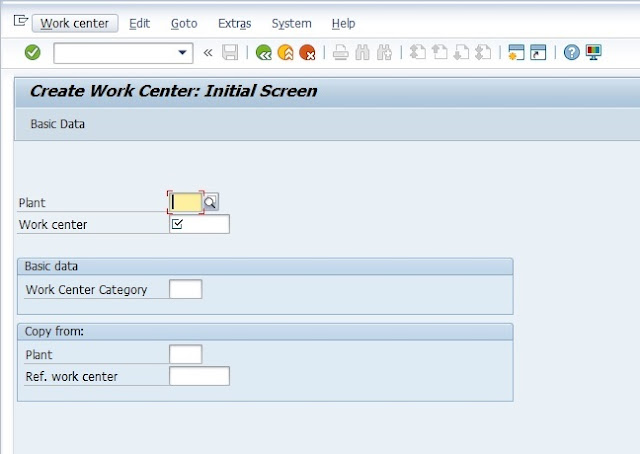This screenshot has height=454, width=640.
Task: Click the red Cancel icon
Action: 307,53
